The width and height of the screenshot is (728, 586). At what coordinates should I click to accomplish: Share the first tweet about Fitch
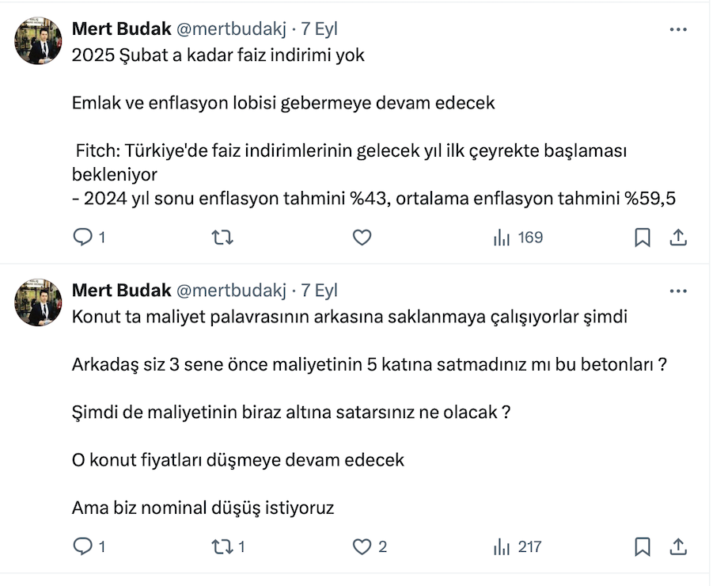pyautogui.click(x=678, y=238)
